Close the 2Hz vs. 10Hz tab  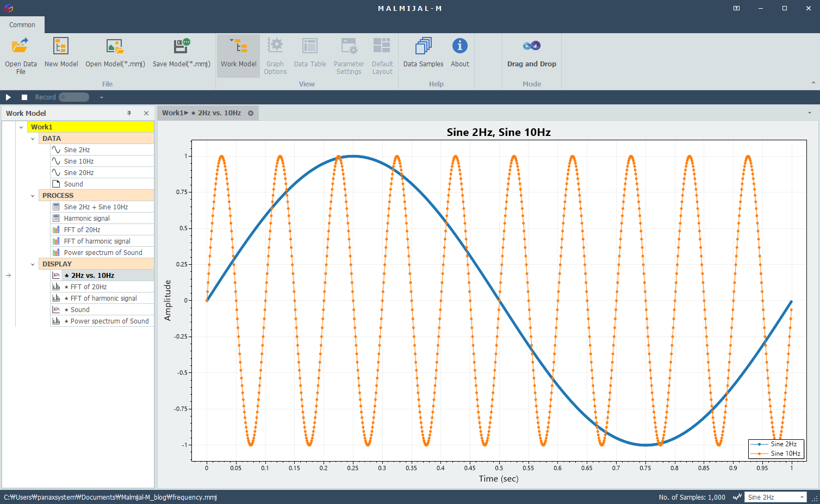[x=251, y=113]
